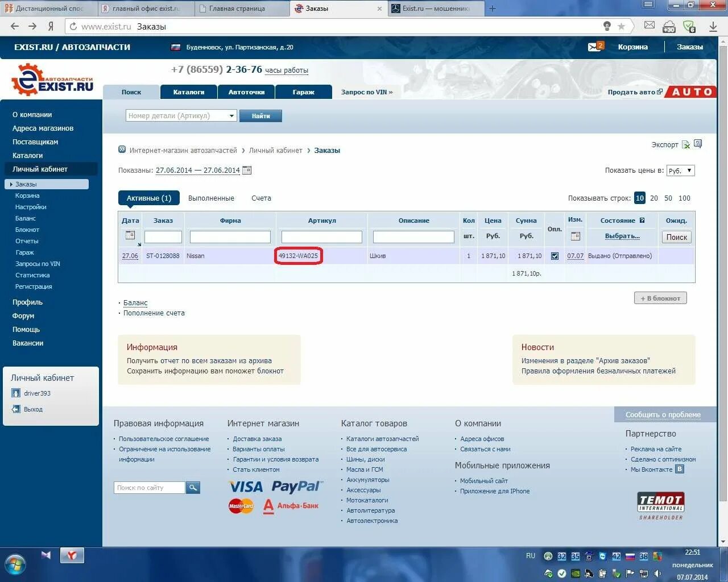Open Запрос по VIN » link
Screen dimensions: 728x582
pos(367,92)
